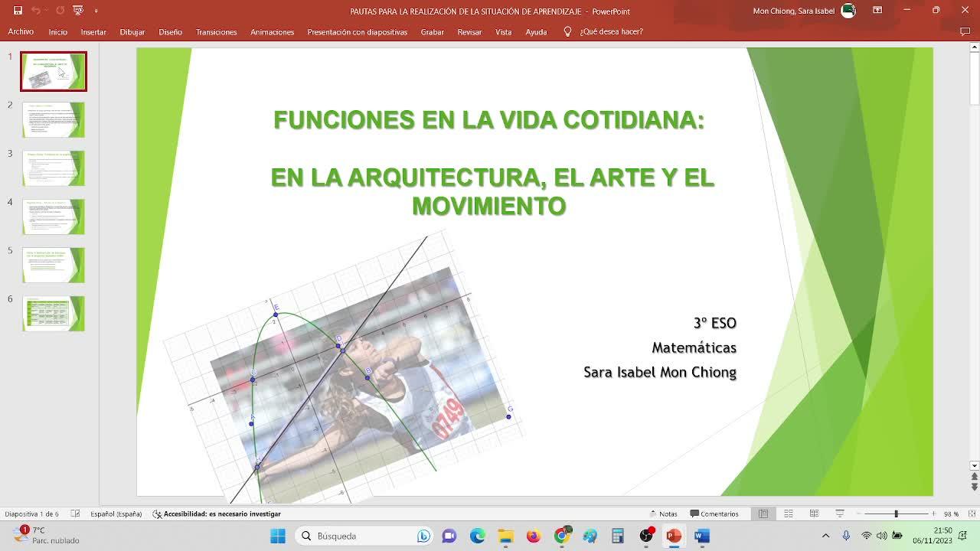
Task: Open the comments pane icon in the ribbon
Action: [965, 32]
